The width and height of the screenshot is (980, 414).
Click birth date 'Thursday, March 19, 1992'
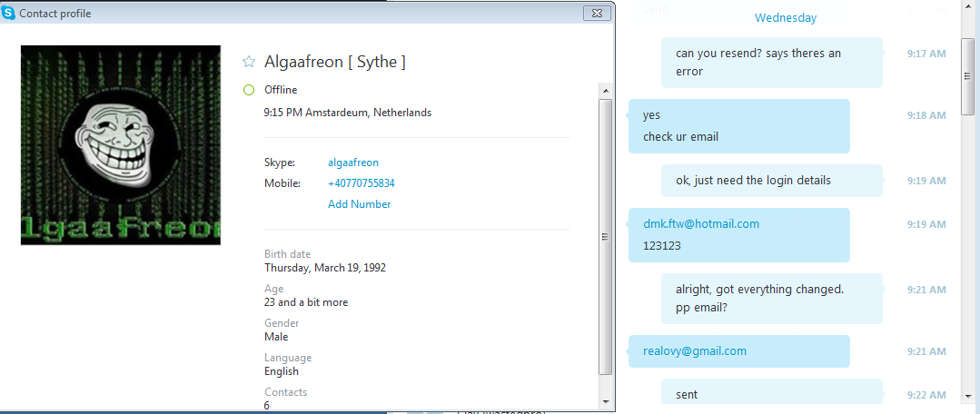click(325, 268)
